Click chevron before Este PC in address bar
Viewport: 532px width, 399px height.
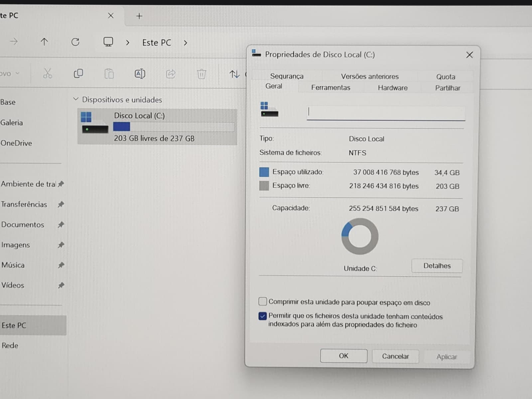(x=128, y=43)
